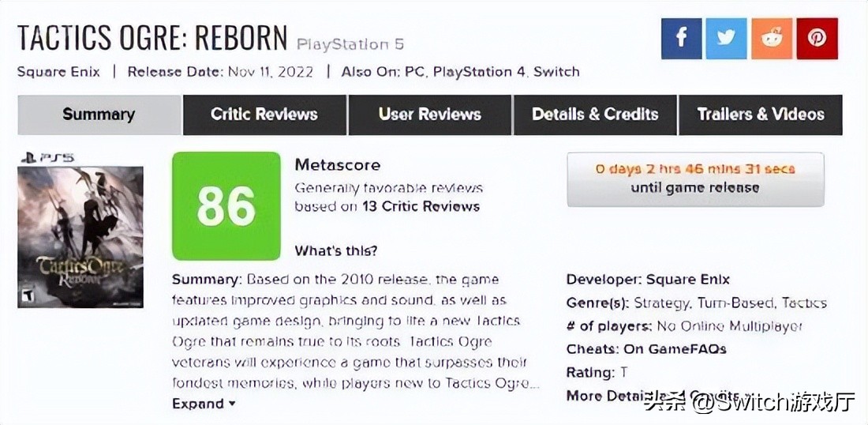Share the page on Facebook
This screenshot has height=425, width=868.
(x=681, y=39)
